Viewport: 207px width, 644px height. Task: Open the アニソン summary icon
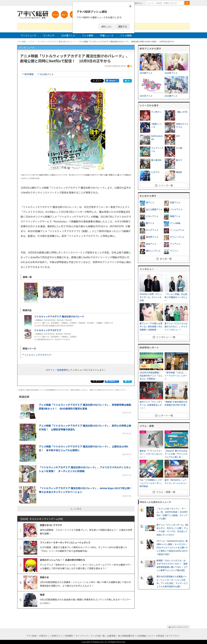(x=166, y=251)
